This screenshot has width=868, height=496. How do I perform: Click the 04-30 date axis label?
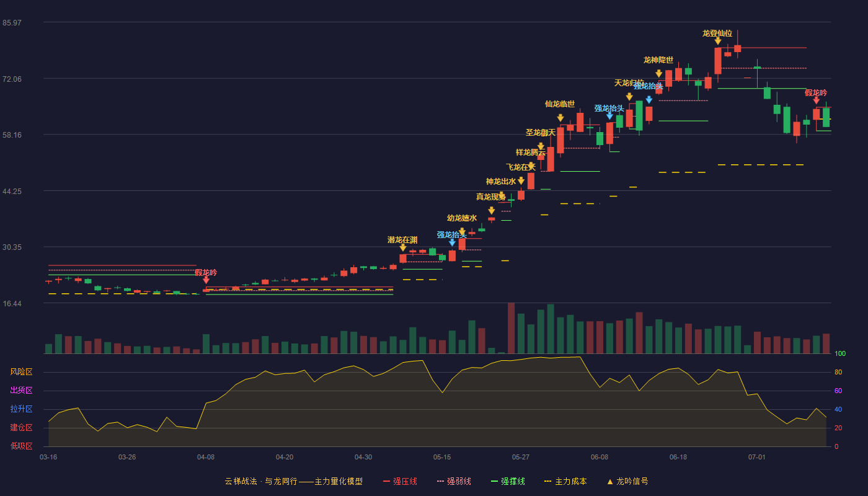(363, 457)
